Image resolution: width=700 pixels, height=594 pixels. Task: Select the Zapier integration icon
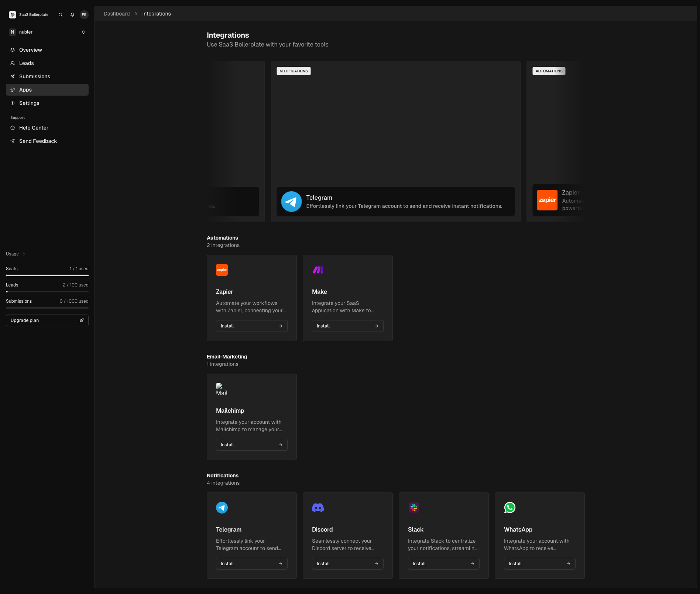222,270
